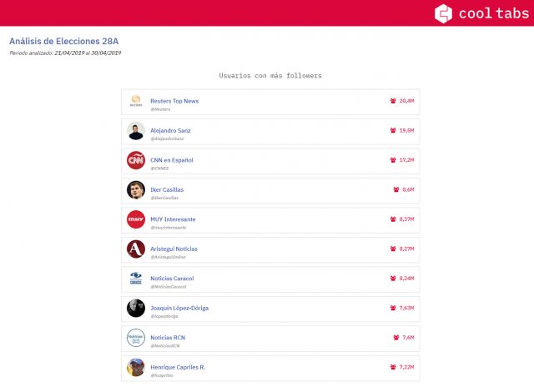
Task: Click the cool tabs brand text
Action: click(494, 13)
